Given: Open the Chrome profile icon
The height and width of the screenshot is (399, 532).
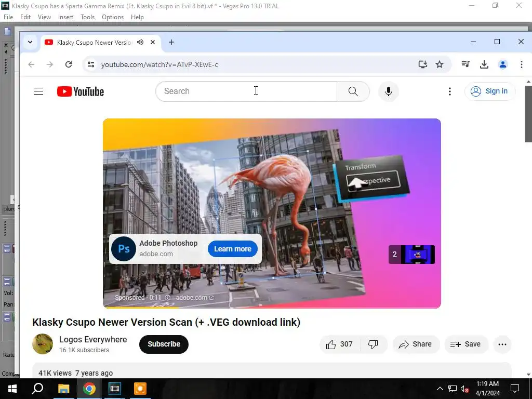Looking at the screenshot, I should pyautogui.click(x=503, y=64).
